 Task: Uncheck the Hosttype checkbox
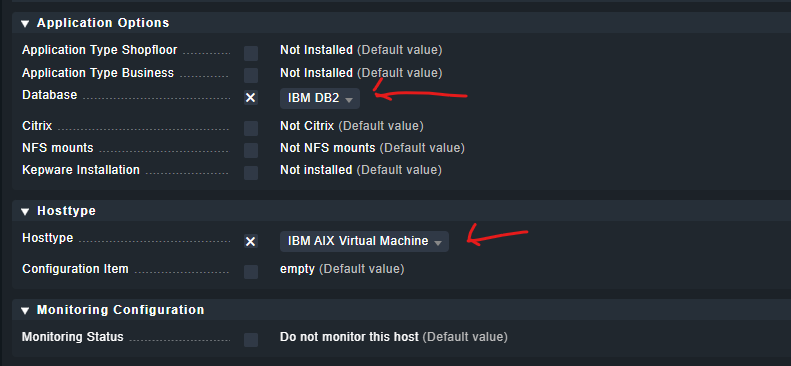click(x=251, y=241)
